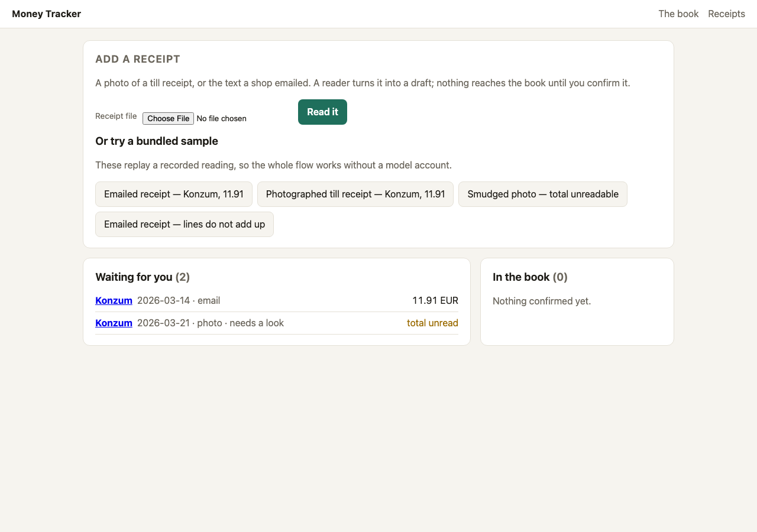Click the Nothing confirmed yet text
Viewport: 757px width, 532px height.
(x=542, y=301)
